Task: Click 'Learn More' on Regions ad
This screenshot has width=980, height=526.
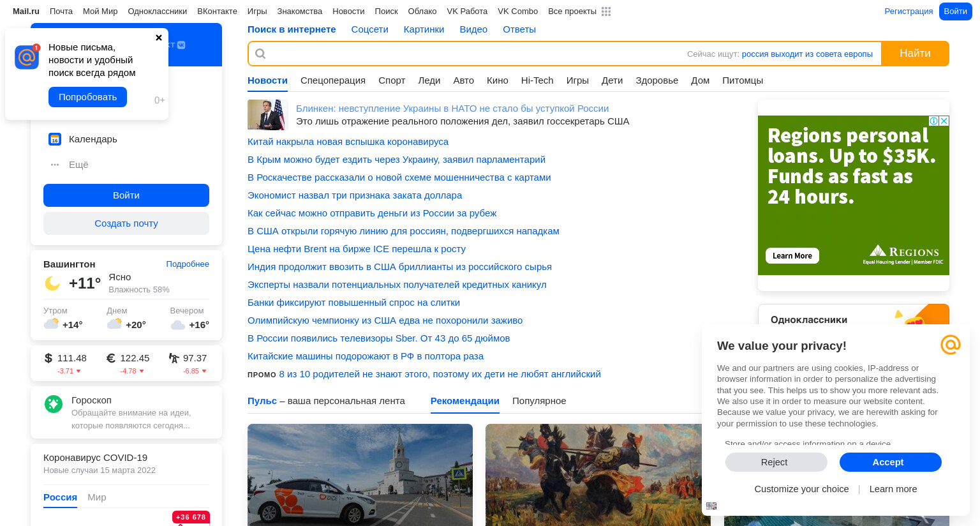Action: [792, 256]
